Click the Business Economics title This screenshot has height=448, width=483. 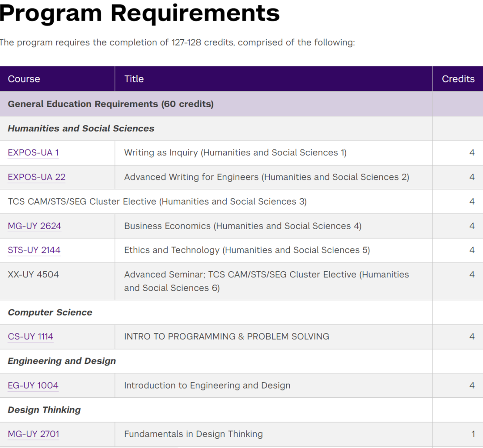click(x=243, y=226)
